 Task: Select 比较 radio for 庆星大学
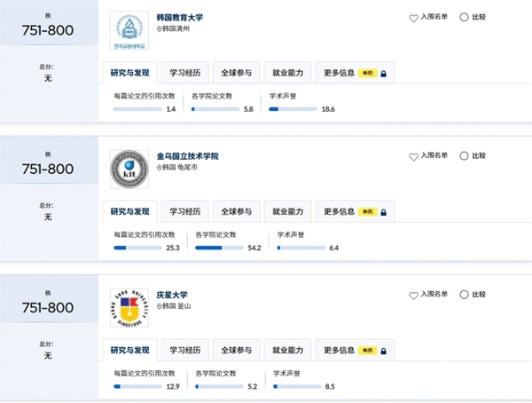pos(464,295)
